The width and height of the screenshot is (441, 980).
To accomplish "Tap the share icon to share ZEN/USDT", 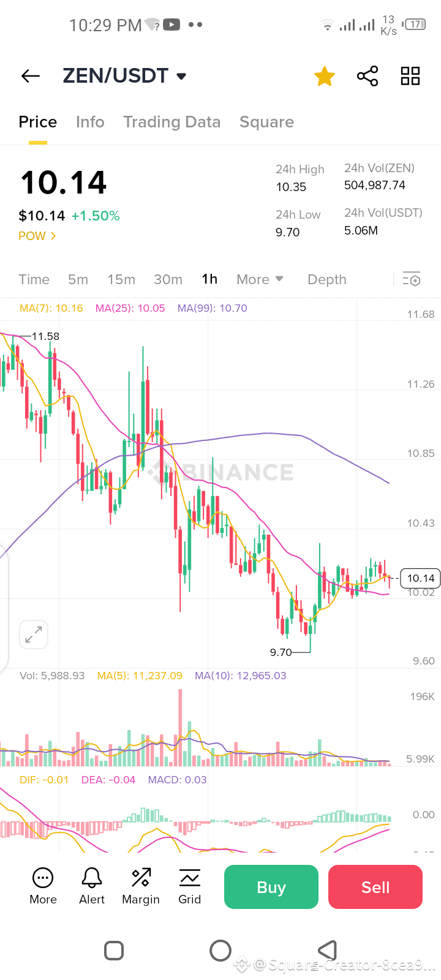I will [367, 76].
